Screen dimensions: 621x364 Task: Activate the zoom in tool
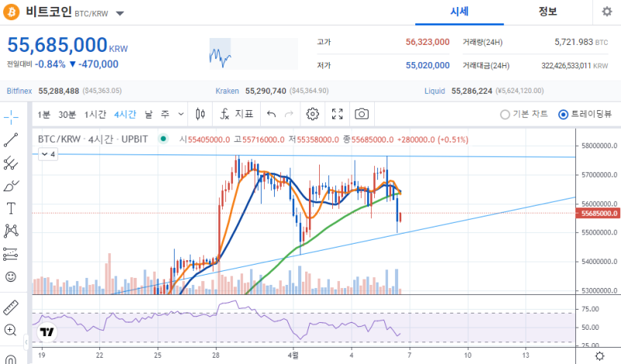click(10, 330)
